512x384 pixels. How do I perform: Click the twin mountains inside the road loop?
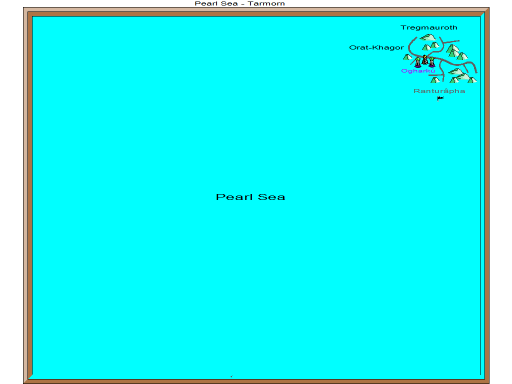coord(431,46)
